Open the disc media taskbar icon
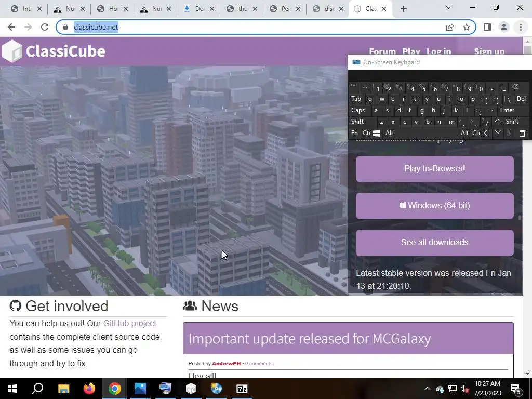The height and width of the screenshot is (399, 532). click(217, 389)
